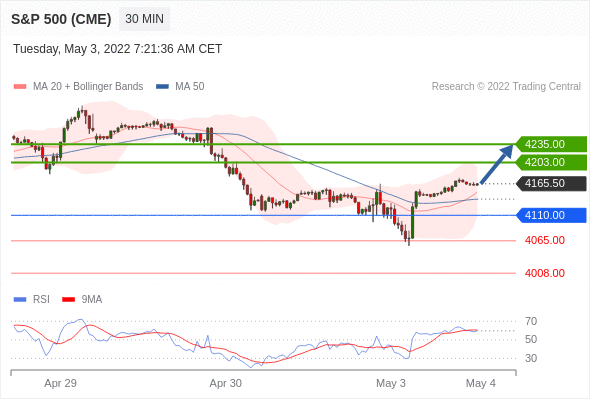Select the 4110.00 blue pivot label
Image resolution: width=590 pixels, height=400 pixels.
551,215
